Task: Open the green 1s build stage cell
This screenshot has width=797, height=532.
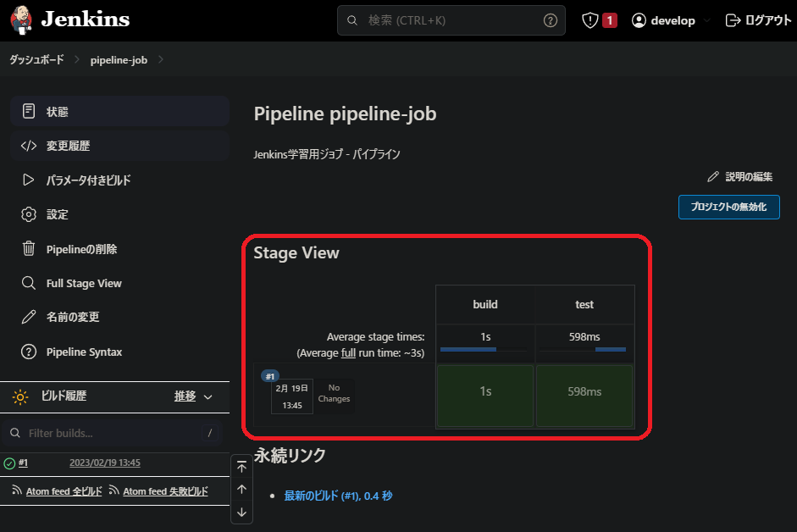Action: coord(485,395)
